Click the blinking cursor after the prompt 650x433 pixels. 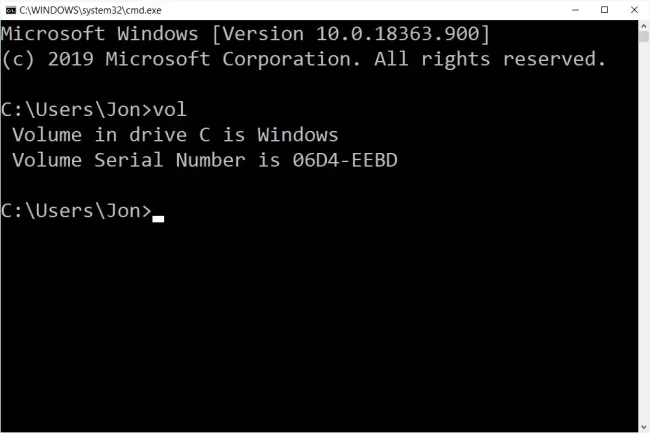(158, 216)
